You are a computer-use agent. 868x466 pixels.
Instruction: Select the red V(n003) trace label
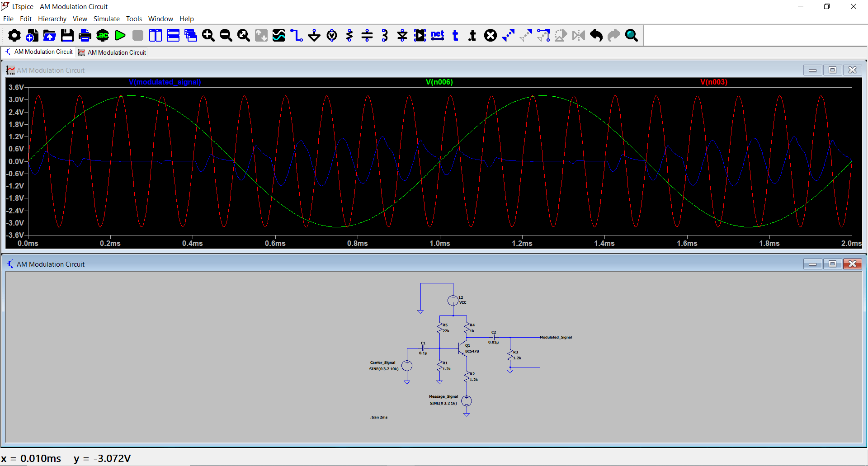(714, 82)
